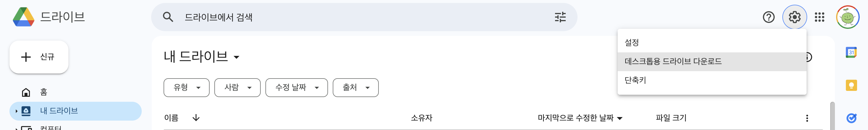Click the settings gear icon
This screenshot has height=130, width=868.
point(794,17)
